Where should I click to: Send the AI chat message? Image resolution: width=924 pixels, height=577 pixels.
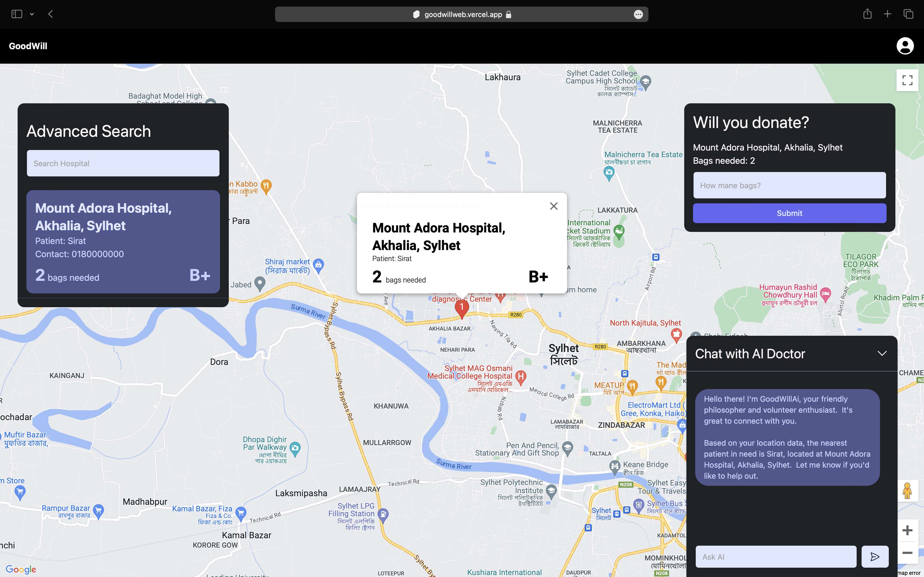point(875,557)
